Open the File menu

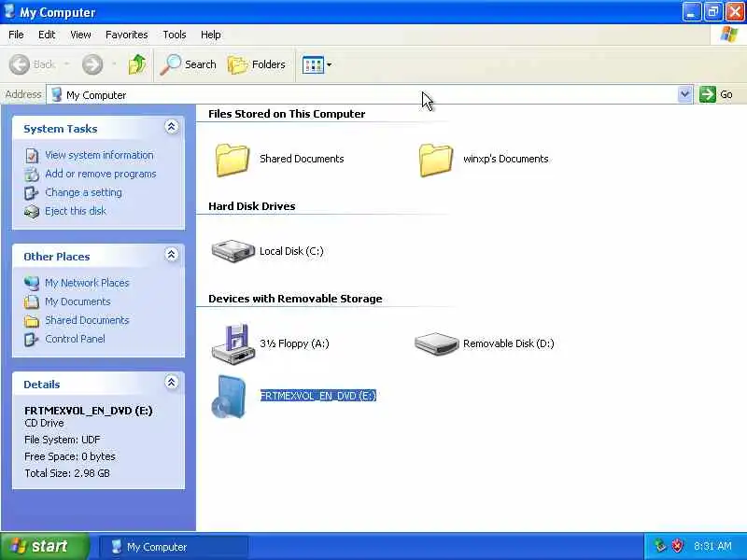pyautogui.click(x=16, y=35)
